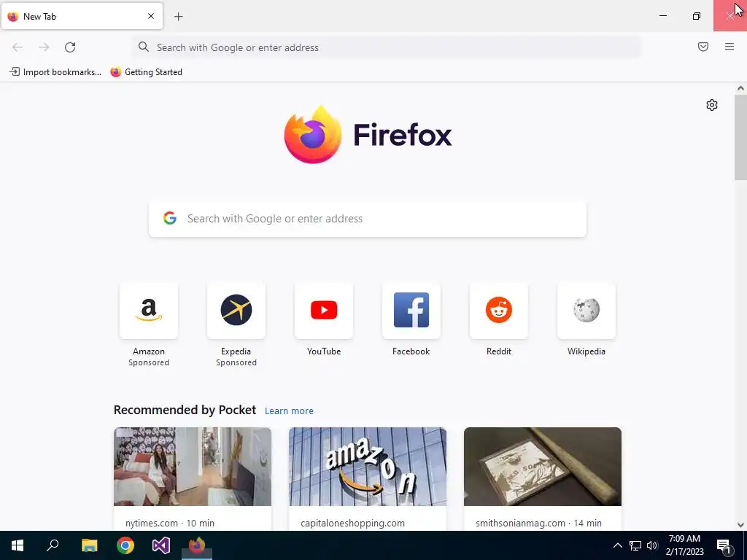Click the volume speaker tray icon
Image resolution: width=747 pixels, height=560 pixels.
click(652, 545)
